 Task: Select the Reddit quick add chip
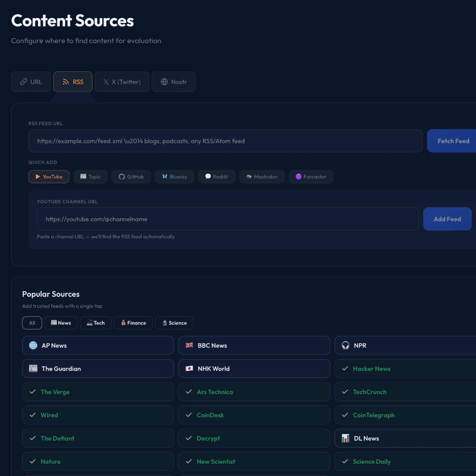(x=217, y=177)
